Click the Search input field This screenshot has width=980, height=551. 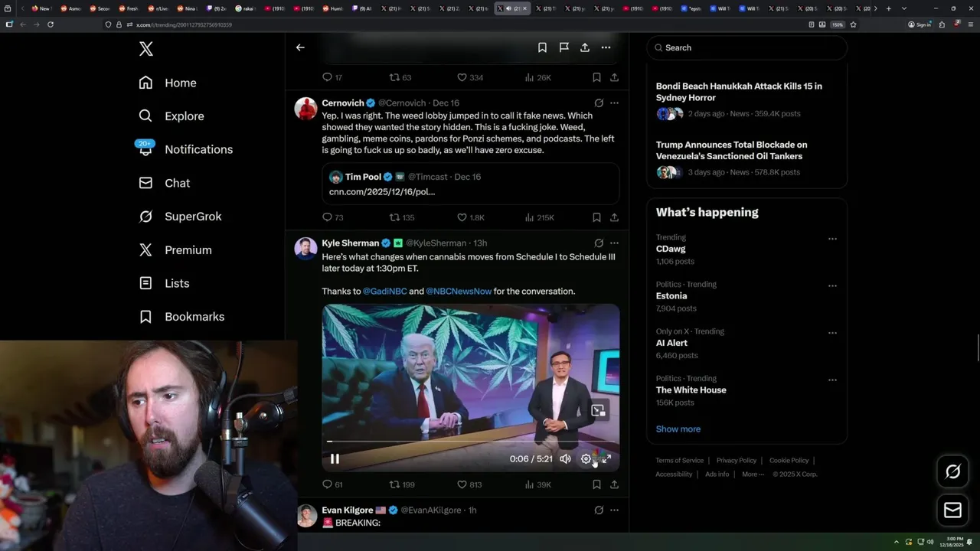coord(746,47)
